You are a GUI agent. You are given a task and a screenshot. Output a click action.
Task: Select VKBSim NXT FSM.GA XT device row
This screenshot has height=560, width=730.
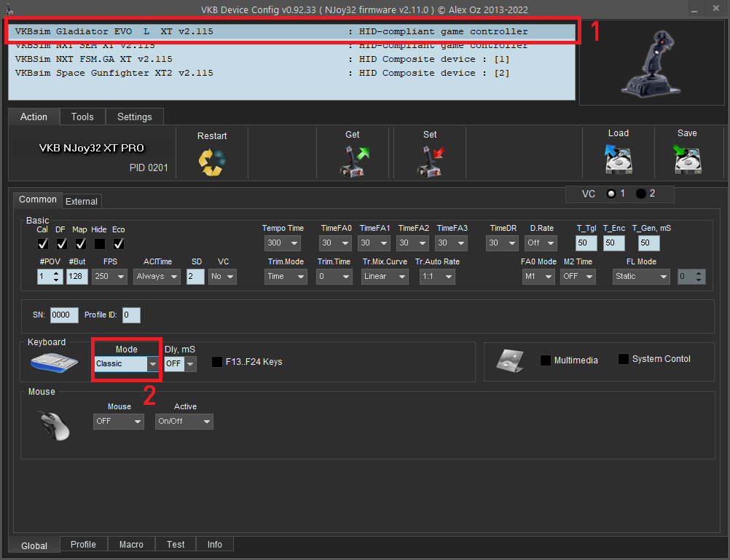coord(292,59)
